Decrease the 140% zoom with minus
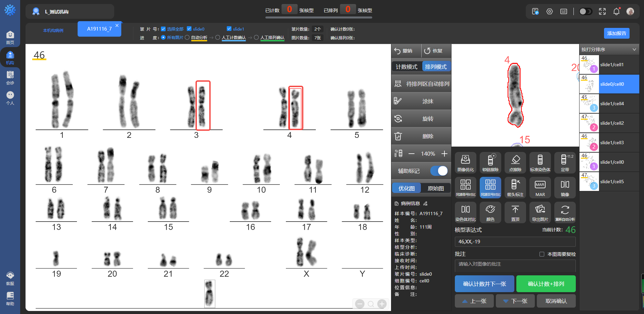The image size is (644, 314). [x=412, y=154]
